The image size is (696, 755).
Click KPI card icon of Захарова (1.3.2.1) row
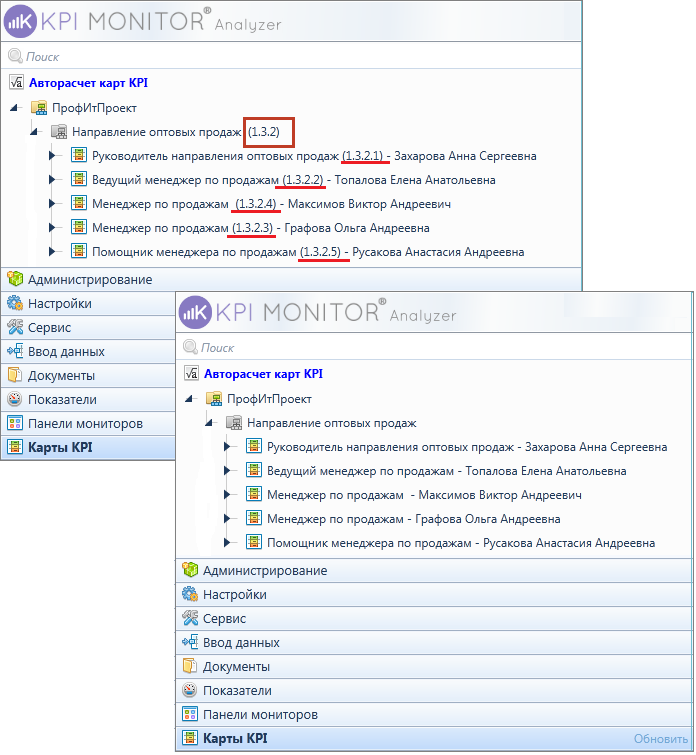(79, 155)
